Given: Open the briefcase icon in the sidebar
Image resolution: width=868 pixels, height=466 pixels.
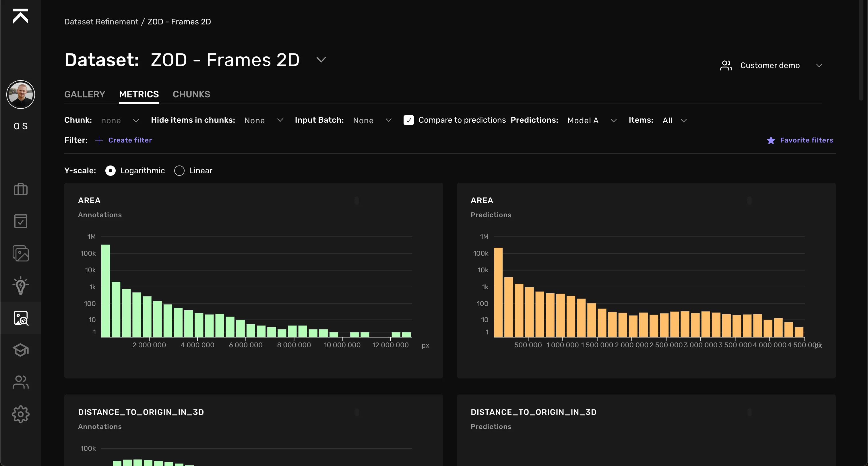Looking at the screenshot, I should pos(21,189).
